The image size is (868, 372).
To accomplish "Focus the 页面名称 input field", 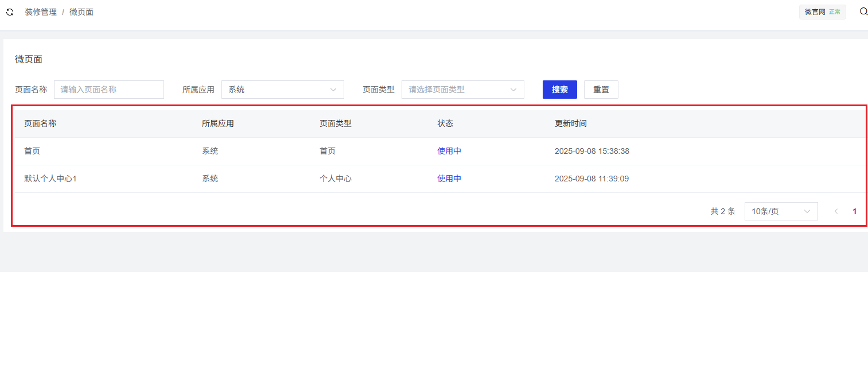I will 109,90.
